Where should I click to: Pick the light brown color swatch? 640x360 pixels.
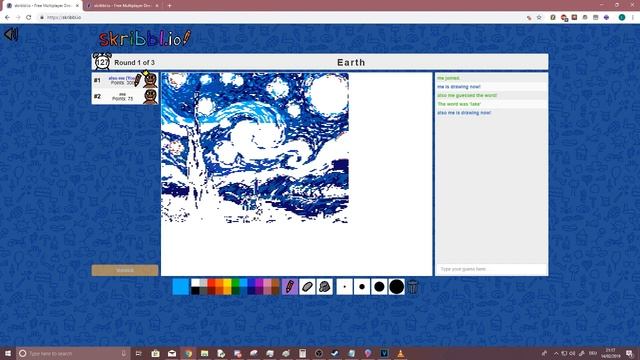(276, 282)
